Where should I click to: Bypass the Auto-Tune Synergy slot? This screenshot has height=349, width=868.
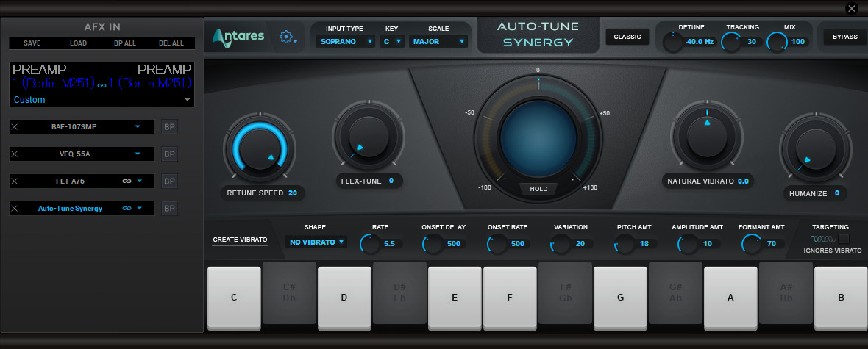pos(169,209)
